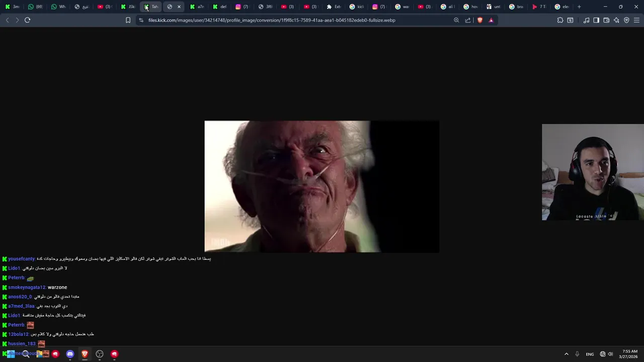Viewport: 644px width, 362px height.
Task: Click the search-in-tab icon beside Extensions
Action: coord(570,20)
